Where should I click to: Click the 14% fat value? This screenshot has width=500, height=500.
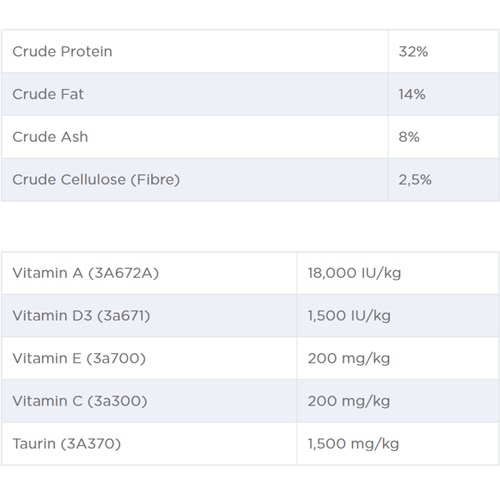click(412, 94)
